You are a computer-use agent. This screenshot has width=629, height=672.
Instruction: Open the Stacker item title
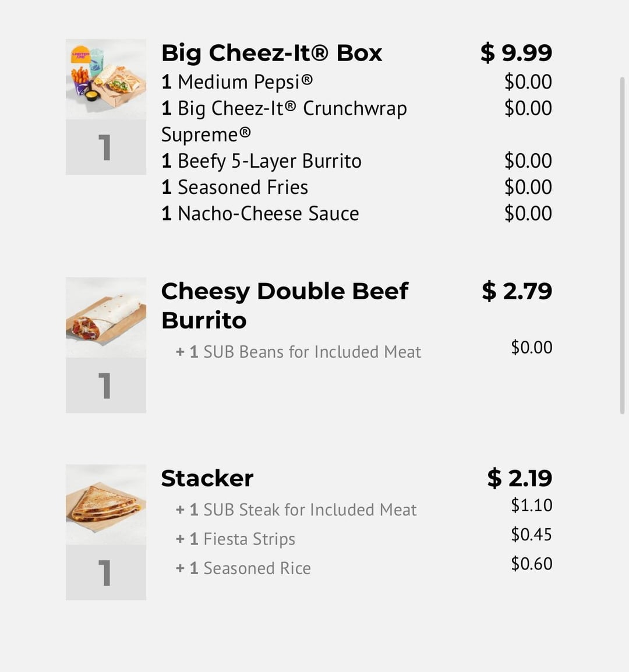207,478
